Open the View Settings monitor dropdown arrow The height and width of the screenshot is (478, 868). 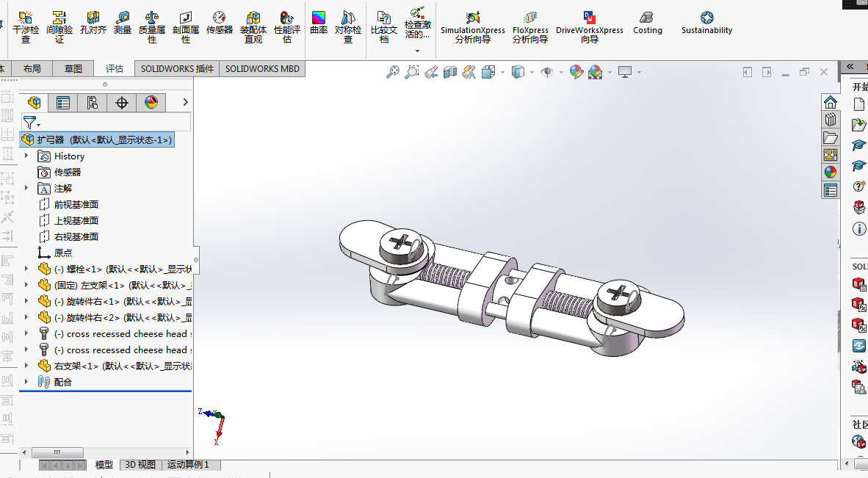pyautogui.click(x=640, y=72)
